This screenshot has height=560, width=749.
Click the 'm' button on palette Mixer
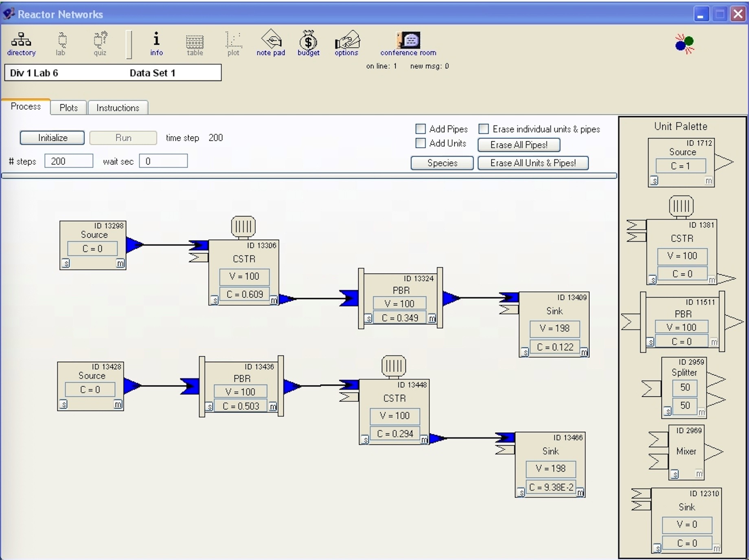coord(699,474)
